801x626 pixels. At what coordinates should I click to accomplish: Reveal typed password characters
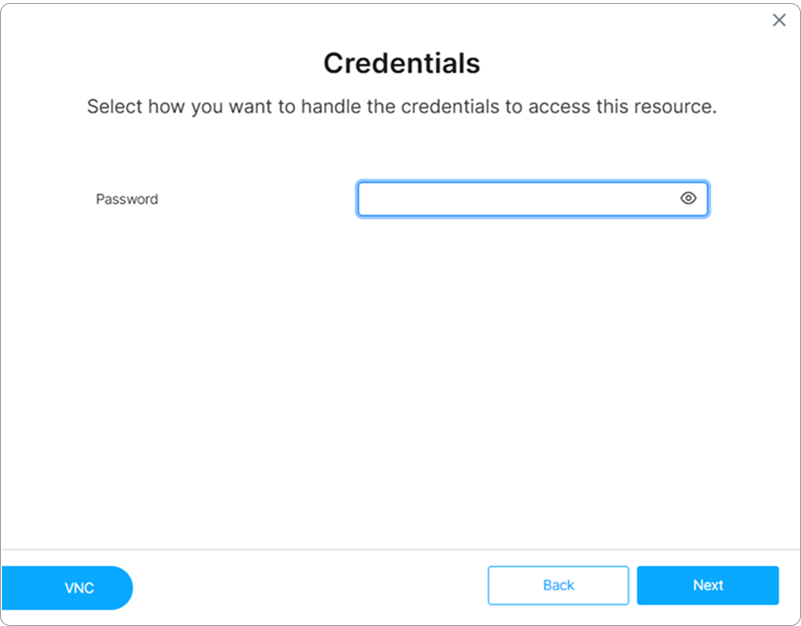pos(688,199)
